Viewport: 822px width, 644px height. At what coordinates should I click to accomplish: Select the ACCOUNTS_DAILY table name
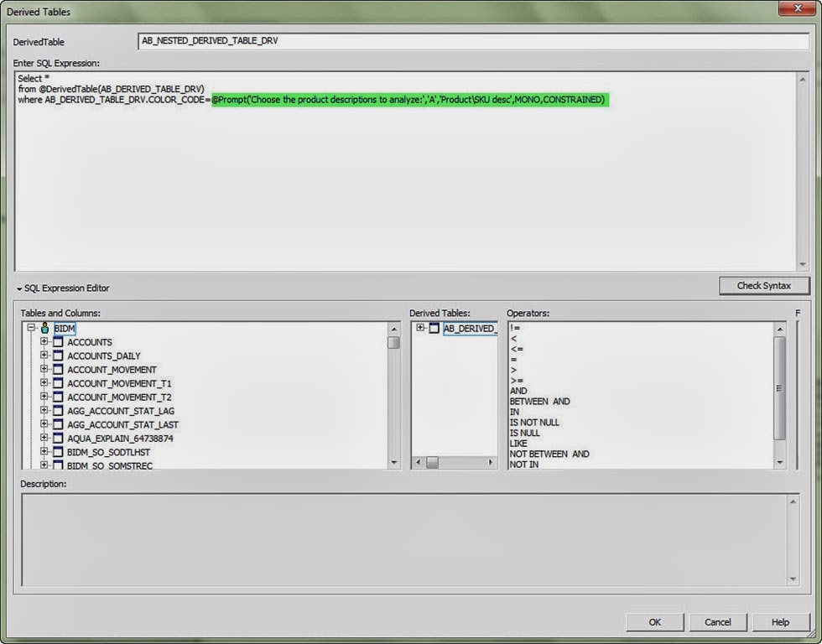pos(104,356)
